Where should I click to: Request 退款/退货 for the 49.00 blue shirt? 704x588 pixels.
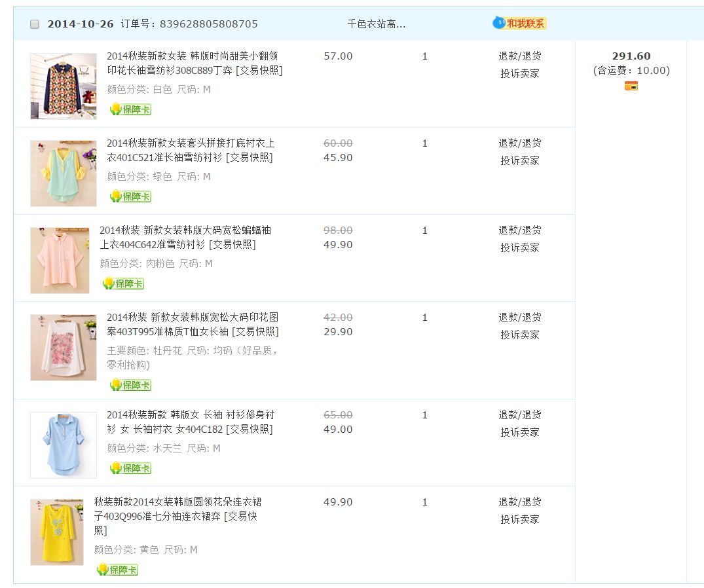click(519, 415)
